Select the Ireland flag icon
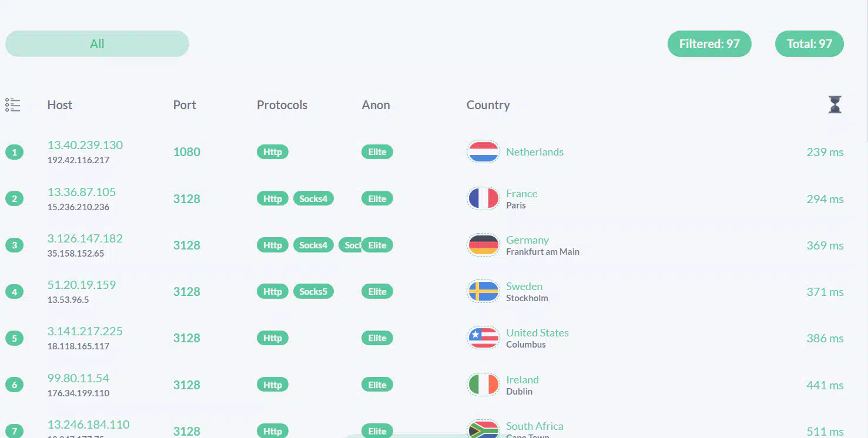Viewport: 868px width, 438px height. [x=483, y=385]
